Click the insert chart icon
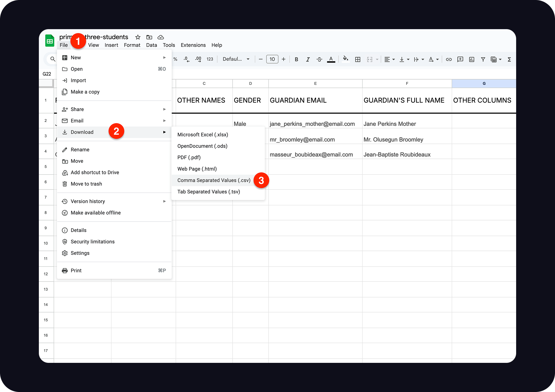The width and height of the screenshot is (555, 392). [x=472, y=59]
